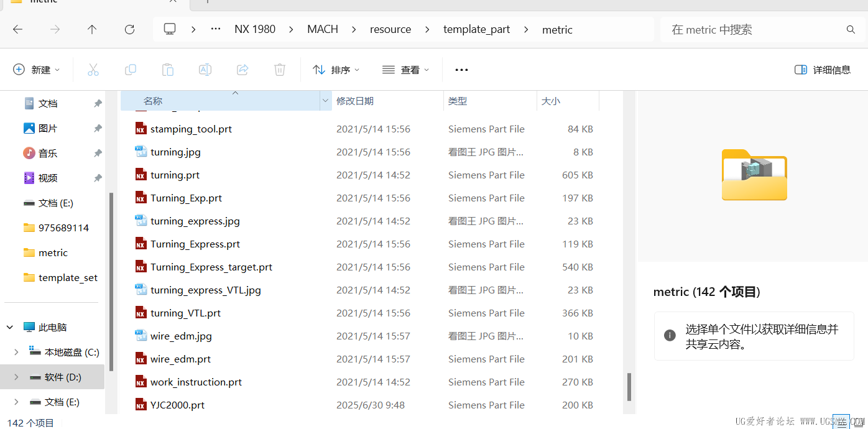
Task: Click the forward navigation arrow
Action: pos(55,29)
